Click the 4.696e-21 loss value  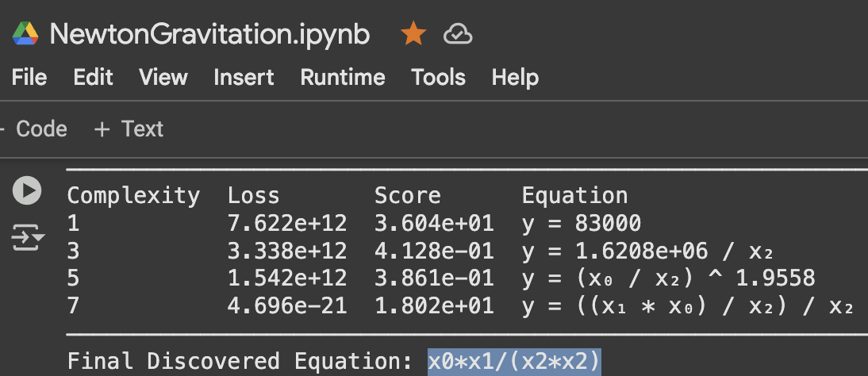pyautogui.click(x=287, y=306)
